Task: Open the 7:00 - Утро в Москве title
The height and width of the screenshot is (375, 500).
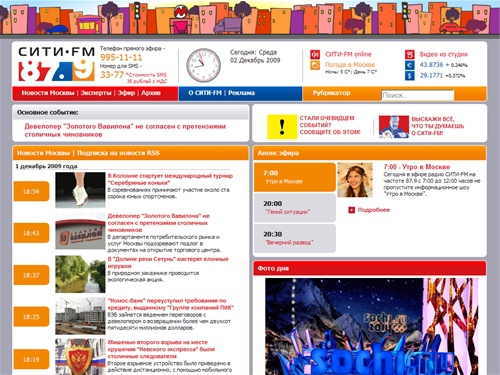Action: (417, 167)
